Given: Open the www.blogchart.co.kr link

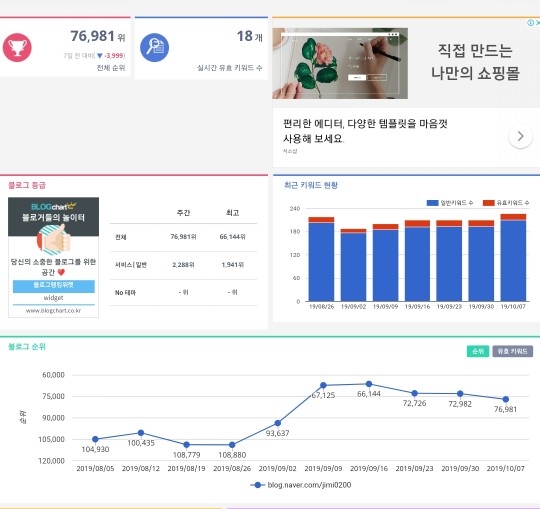Looking at the screenshot, I should point(53,311).
